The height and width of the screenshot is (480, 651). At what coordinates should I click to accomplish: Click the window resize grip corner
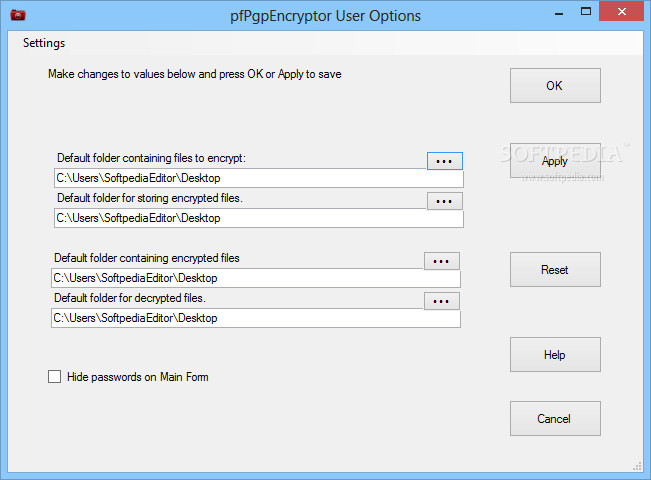coord(637,466)
